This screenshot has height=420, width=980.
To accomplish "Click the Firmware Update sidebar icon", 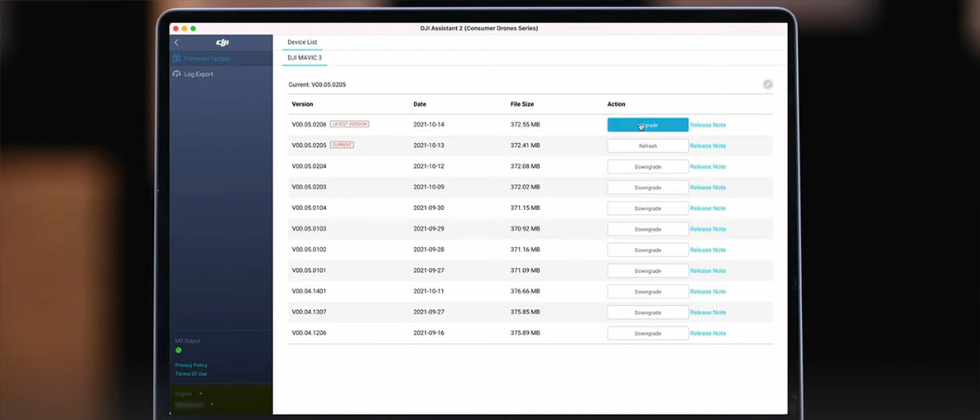I will tap(176, 59).
